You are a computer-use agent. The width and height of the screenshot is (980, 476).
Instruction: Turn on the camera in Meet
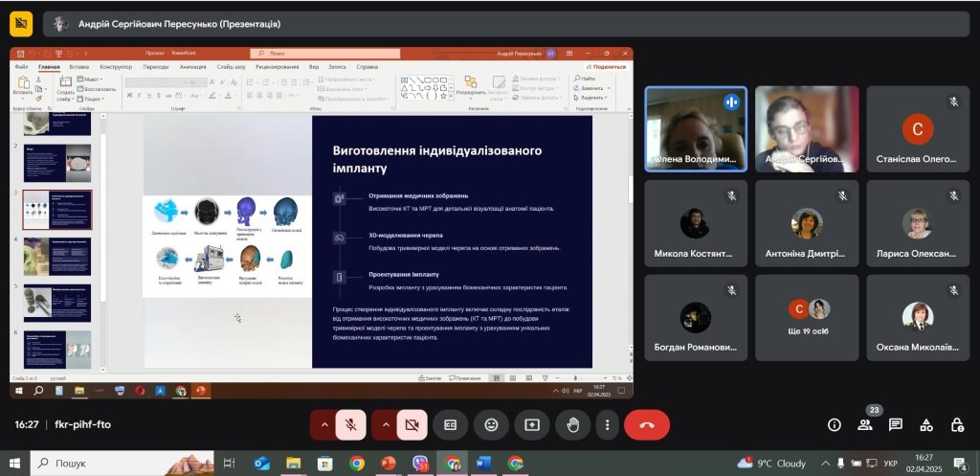point(412,424)
